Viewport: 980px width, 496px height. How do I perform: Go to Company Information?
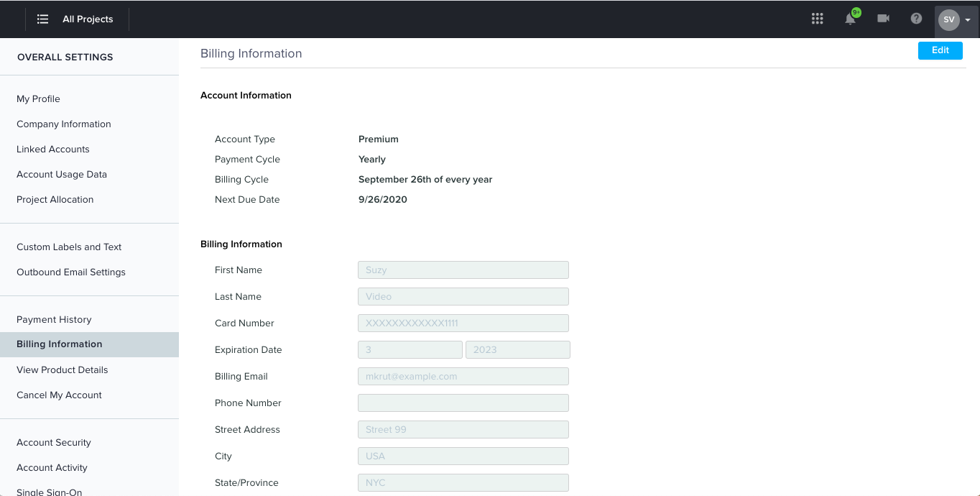tap(64, 124)
